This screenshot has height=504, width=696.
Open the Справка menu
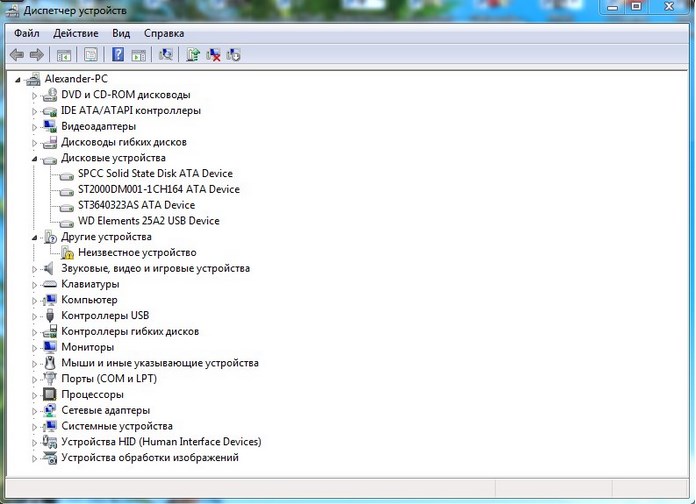click(164, 33)
